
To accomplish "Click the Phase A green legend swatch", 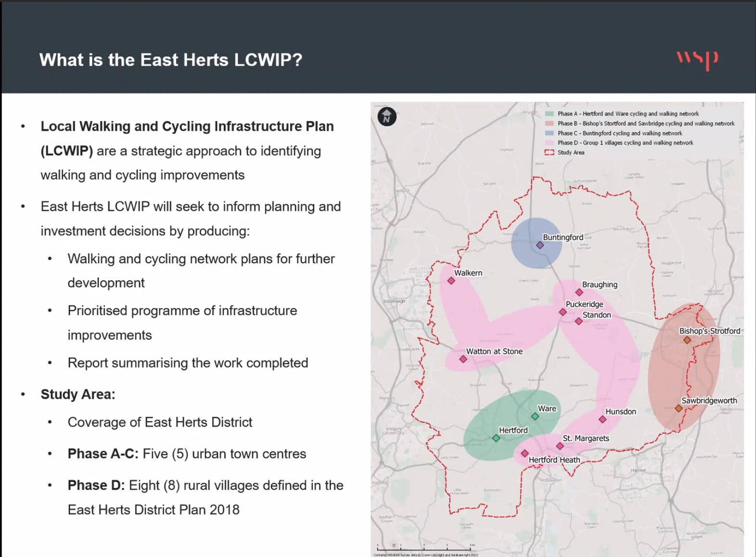I will pyautogui.click(x=549, y=114).
